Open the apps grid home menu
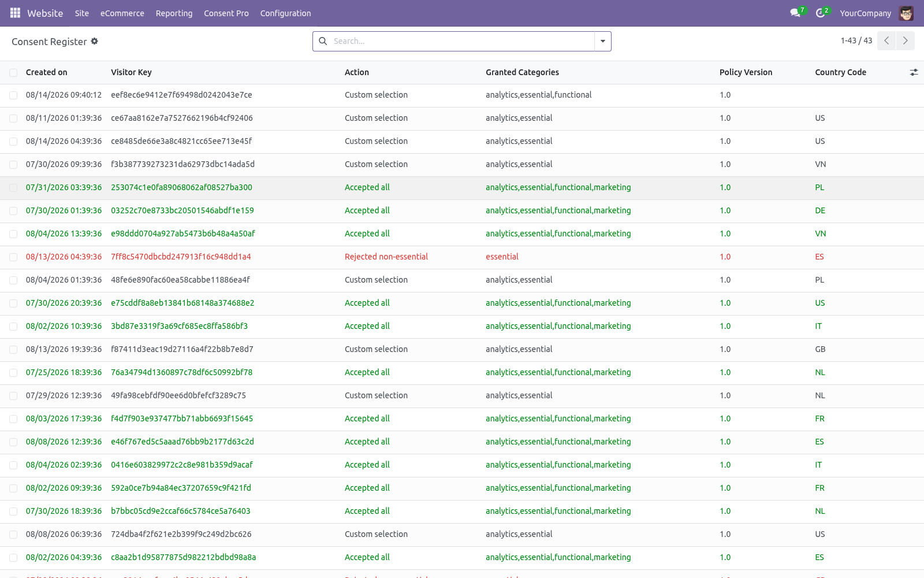The height and width of the screenshot is (578, 924). point(15,13)
